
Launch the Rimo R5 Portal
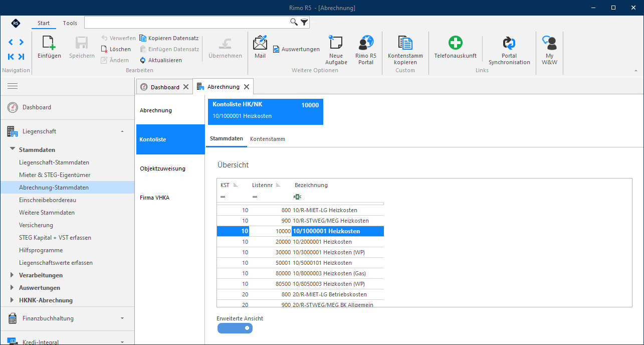tap(366, 50)
